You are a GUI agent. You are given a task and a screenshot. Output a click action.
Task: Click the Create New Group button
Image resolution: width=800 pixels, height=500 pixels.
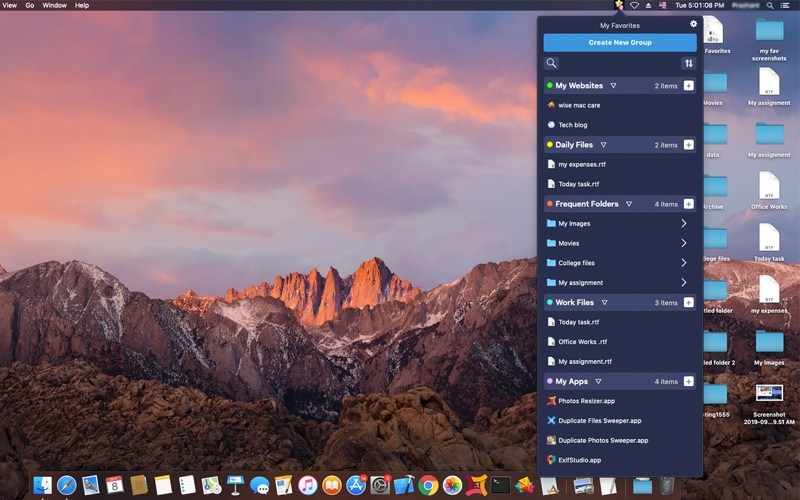coord(620,43)
